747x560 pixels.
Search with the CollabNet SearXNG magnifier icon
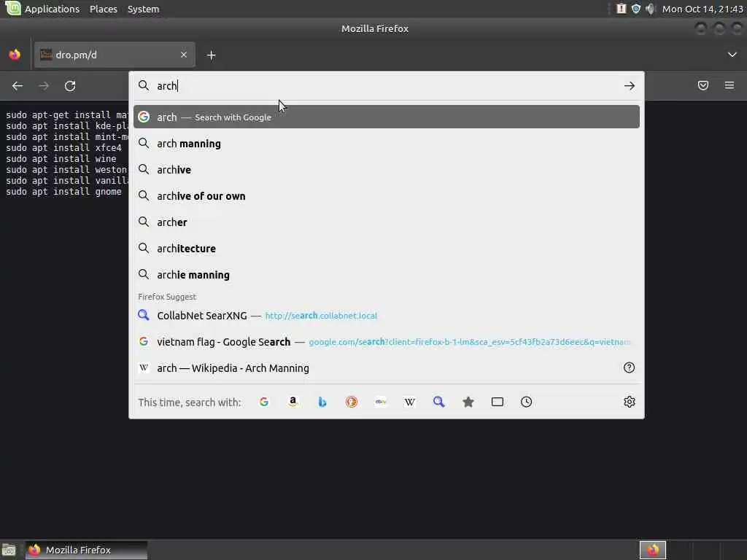point(438,402)
